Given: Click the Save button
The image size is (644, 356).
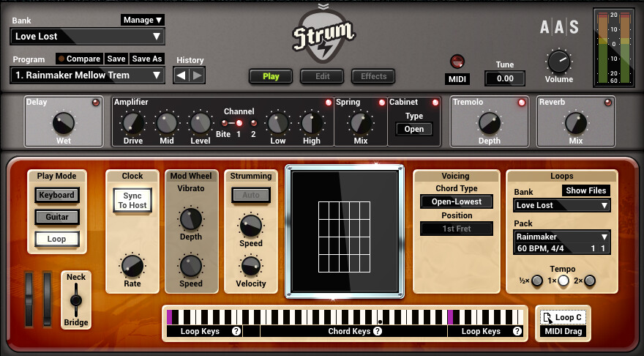Looking at the screenshot, I should [x=116, y=59].
